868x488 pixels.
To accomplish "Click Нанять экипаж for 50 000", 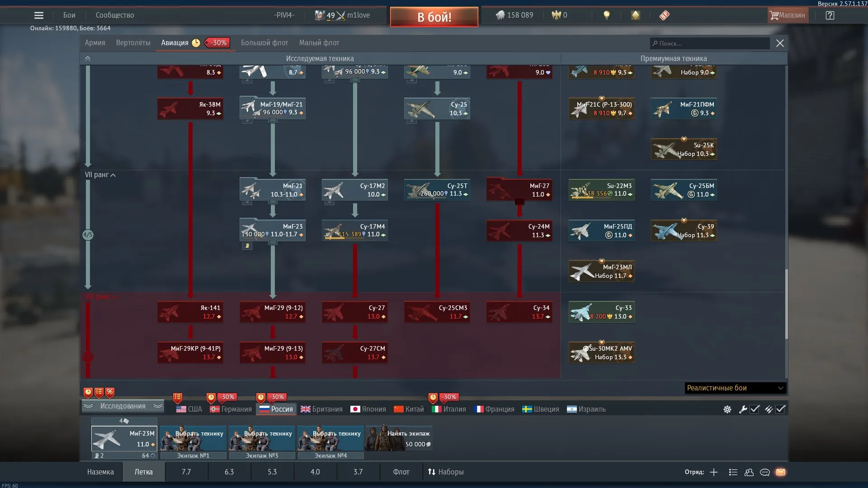I will coord(399,438).
